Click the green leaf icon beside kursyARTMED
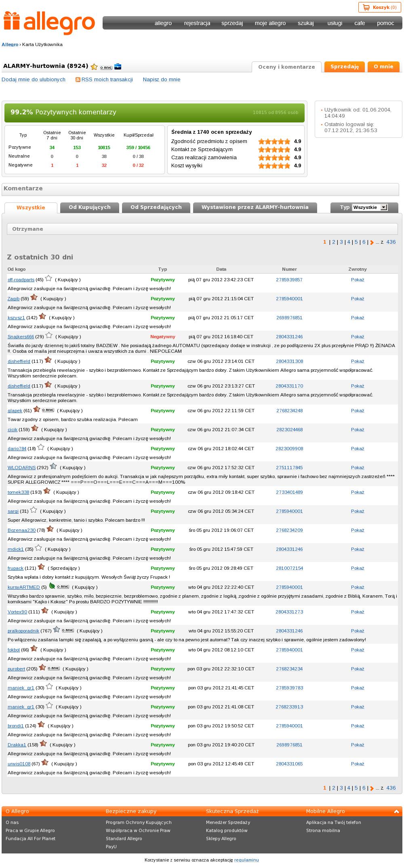The height and width of the screenshot is (868, 404). pyautogui.click(x=52, y=586)
